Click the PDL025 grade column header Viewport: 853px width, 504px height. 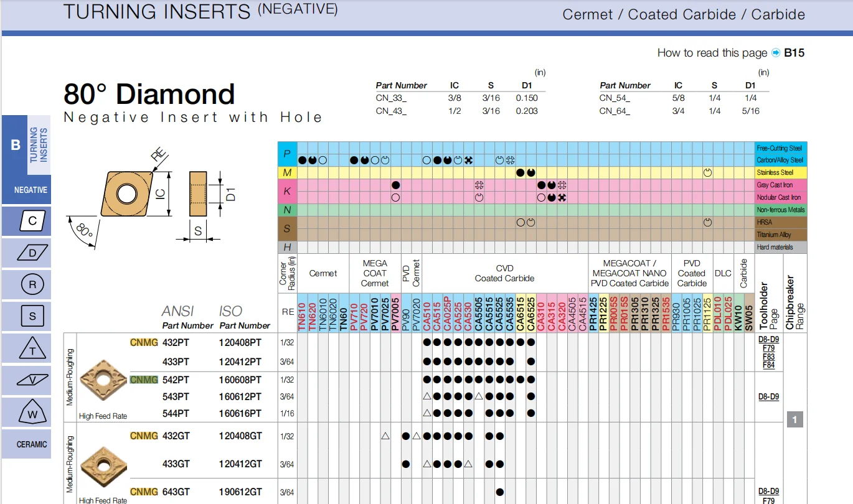[x=728, y=312]
